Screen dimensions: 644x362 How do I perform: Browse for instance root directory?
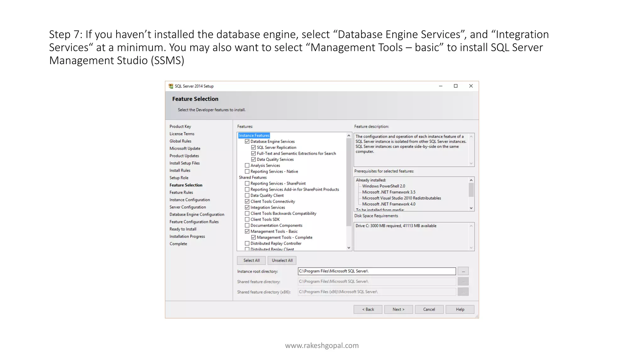[463, 271]
